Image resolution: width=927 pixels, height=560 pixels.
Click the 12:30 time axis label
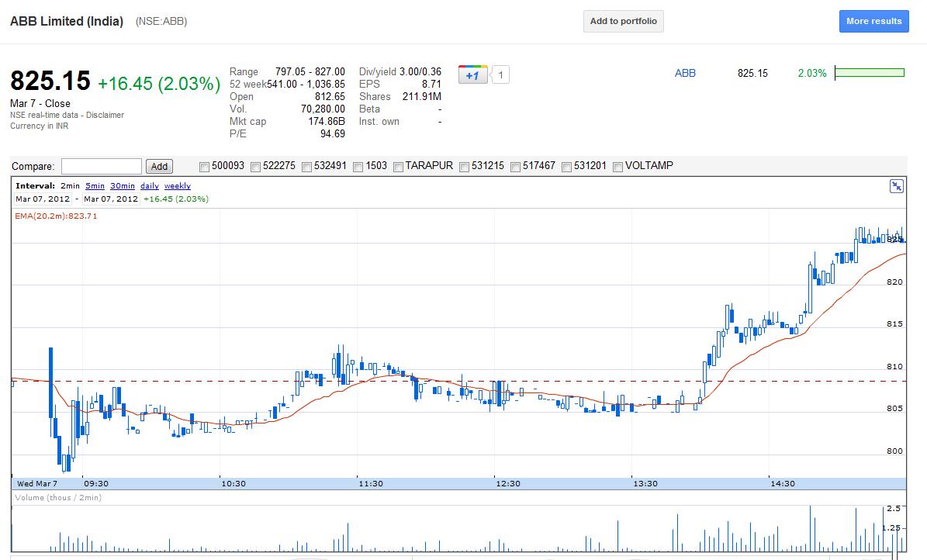point(508,484)
